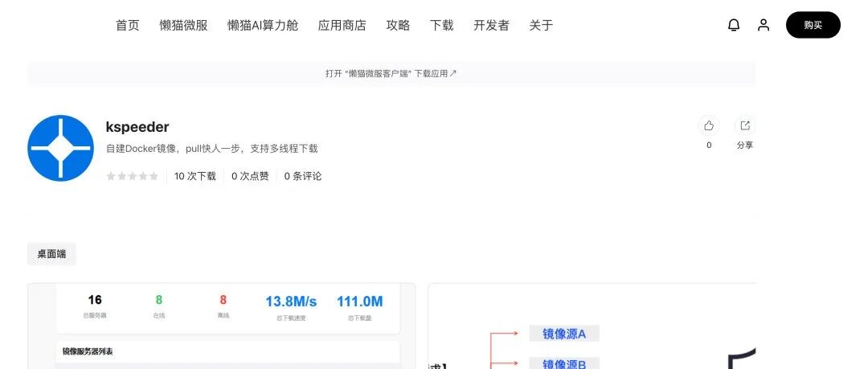Open 开发者 menu item
Screen dimensions: 868x369
click(x=491, y=25)
